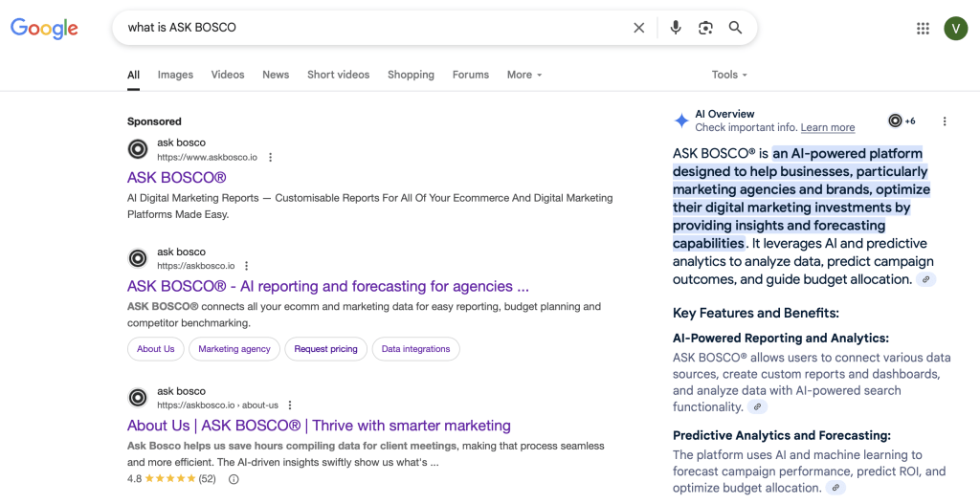Click the magnifying glass search button
The width and height of the screenshot is (980, 504).
pyautogui.click(x=735, y=28)
